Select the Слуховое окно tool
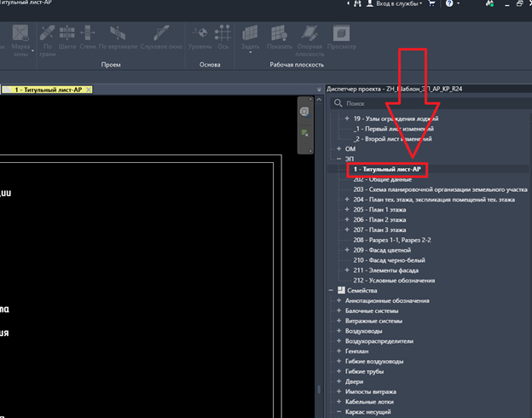532x418 pixels. coord(161,38)
